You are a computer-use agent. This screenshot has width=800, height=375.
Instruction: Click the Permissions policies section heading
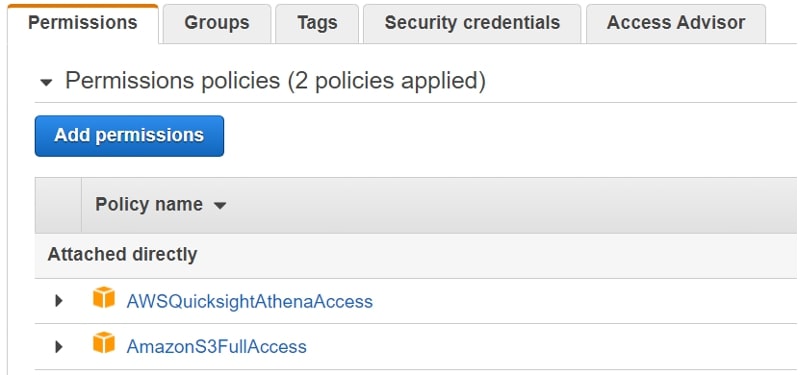pos(275,81)
